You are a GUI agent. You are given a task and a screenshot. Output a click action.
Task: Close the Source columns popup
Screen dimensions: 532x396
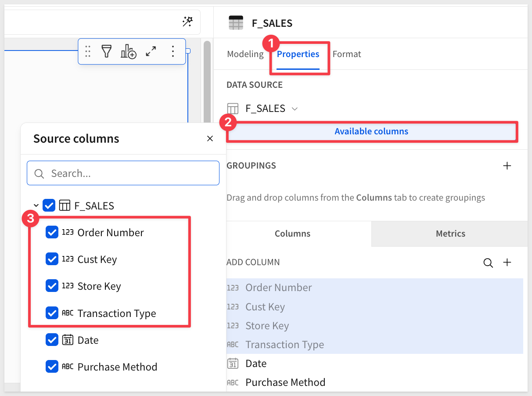click(210, 139)
